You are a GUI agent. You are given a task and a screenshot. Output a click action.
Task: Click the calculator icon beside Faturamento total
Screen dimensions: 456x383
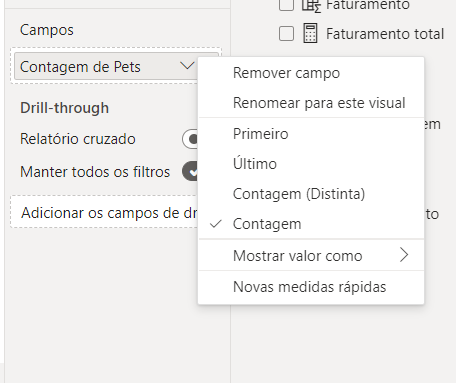(x=310, y=33)
